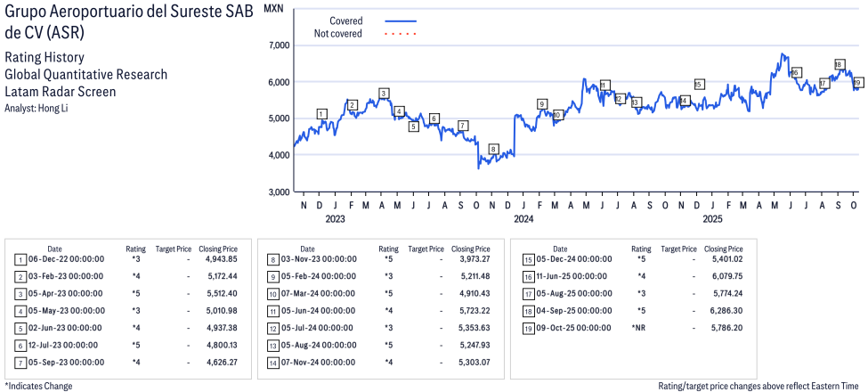Click the red dotted Not covered legend line
This screenshot has height=392, width=868.
pyautogui.click(x=401, y=34)
